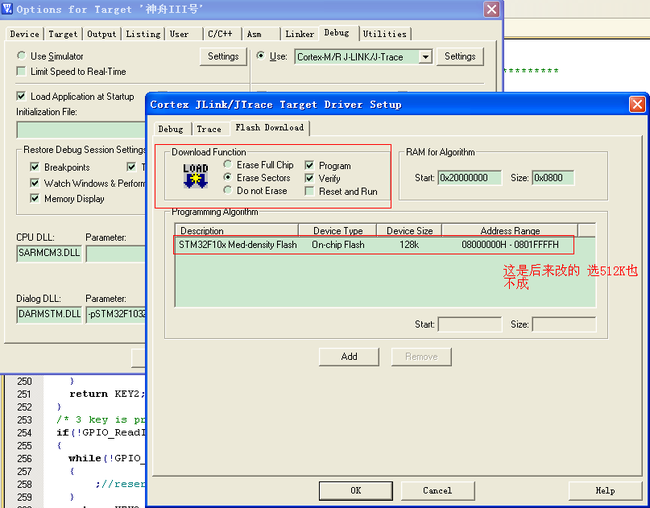Viewport: 650px width, 508px height.
Task: Switch to the Trace tab
Action: pyautogui.click(x=209, y=129)
